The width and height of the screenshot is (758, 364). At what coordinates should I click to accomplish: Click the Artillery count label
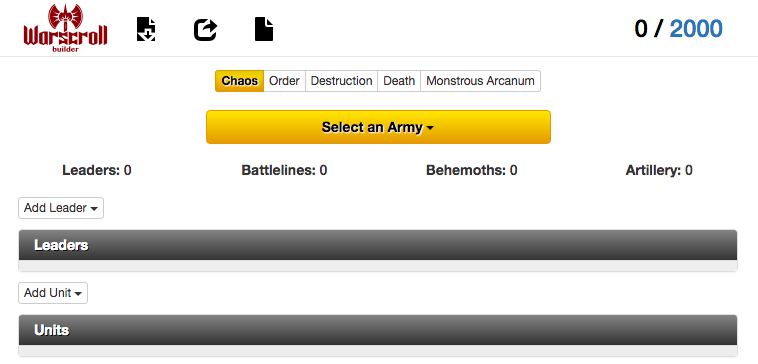click(x=659, y=170)
